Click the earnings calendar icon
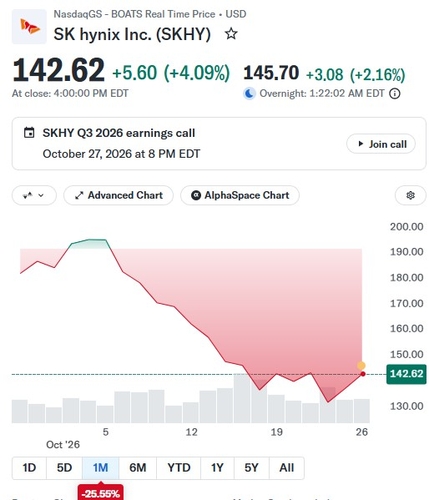Viewport: 429px width, 500px height. (x=29, y=133)
